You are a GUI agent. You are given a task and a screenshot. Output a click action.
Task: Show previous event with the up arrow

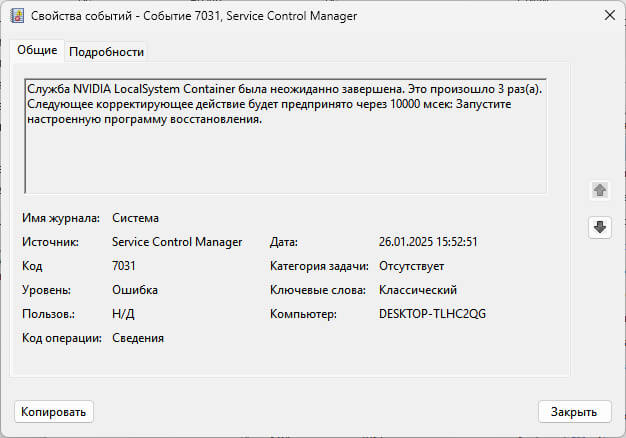click(x=599, y=190)
